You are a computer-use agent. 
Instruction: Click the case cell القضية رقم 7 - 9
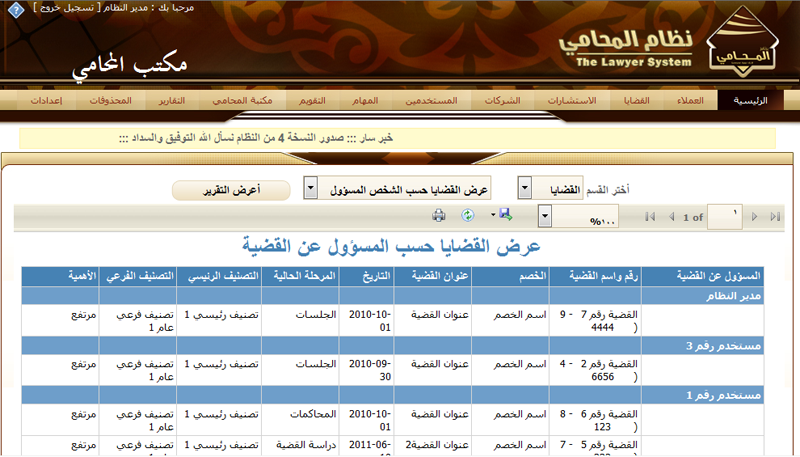595,321
